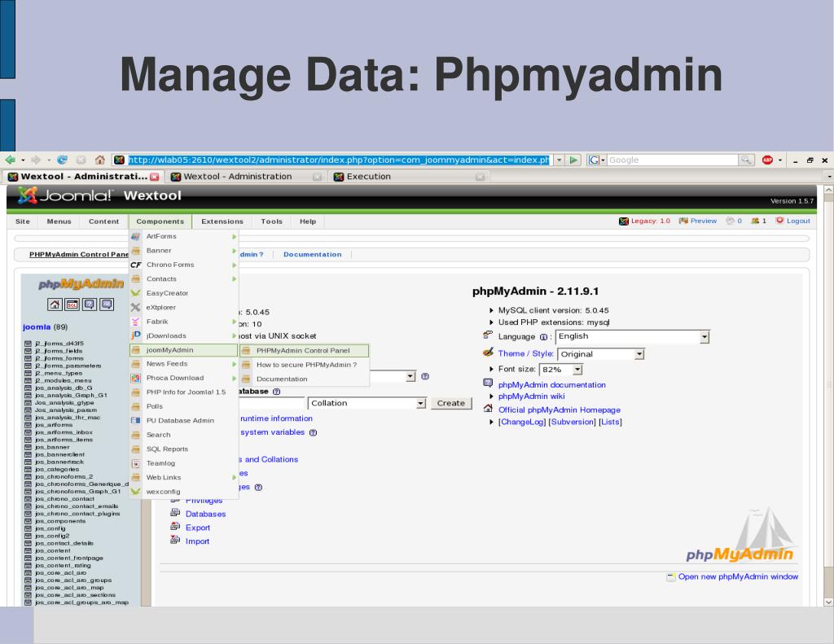Open the Preview link
Screen dimensions: 834x644
pos(703,221)
